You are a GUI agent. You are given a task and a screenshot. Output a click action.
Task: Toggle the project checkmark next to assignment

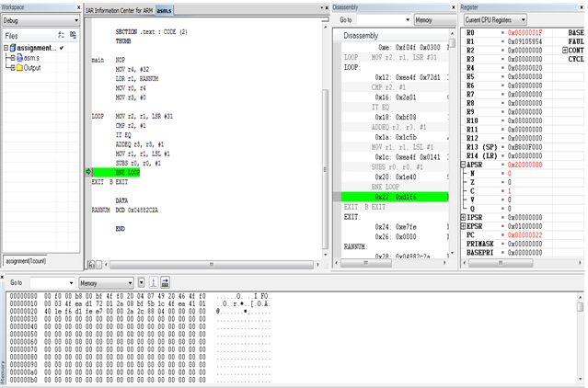[62, 48]
